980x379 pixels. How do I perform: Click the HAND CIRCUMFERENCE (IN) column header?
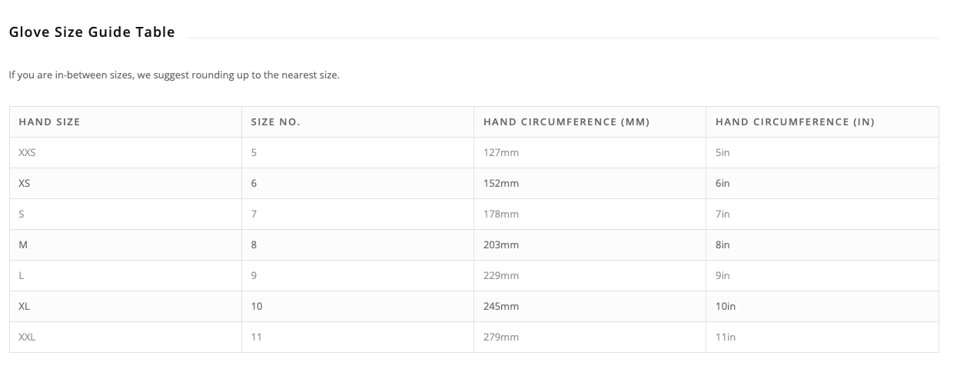point(795,122)
